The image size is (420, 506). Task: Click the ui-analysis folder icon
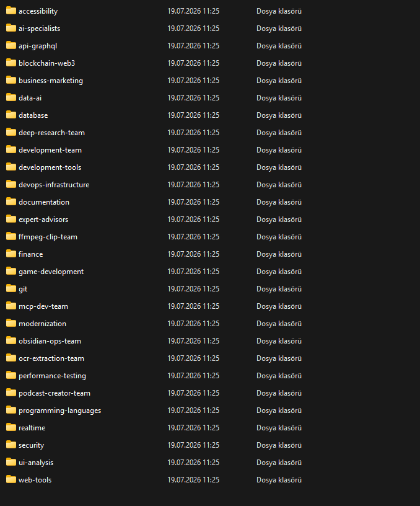pos(11,462)
